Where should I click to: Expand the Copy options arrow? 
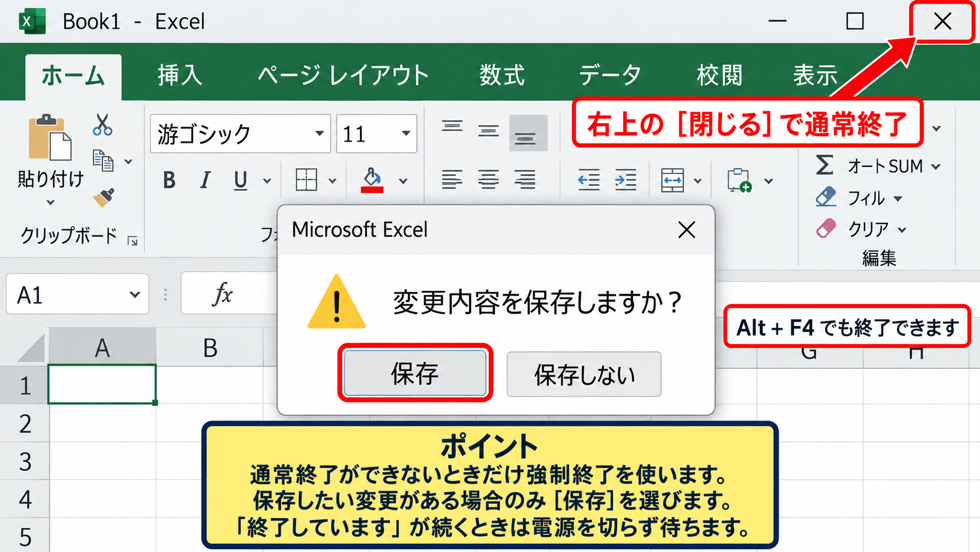128,161
